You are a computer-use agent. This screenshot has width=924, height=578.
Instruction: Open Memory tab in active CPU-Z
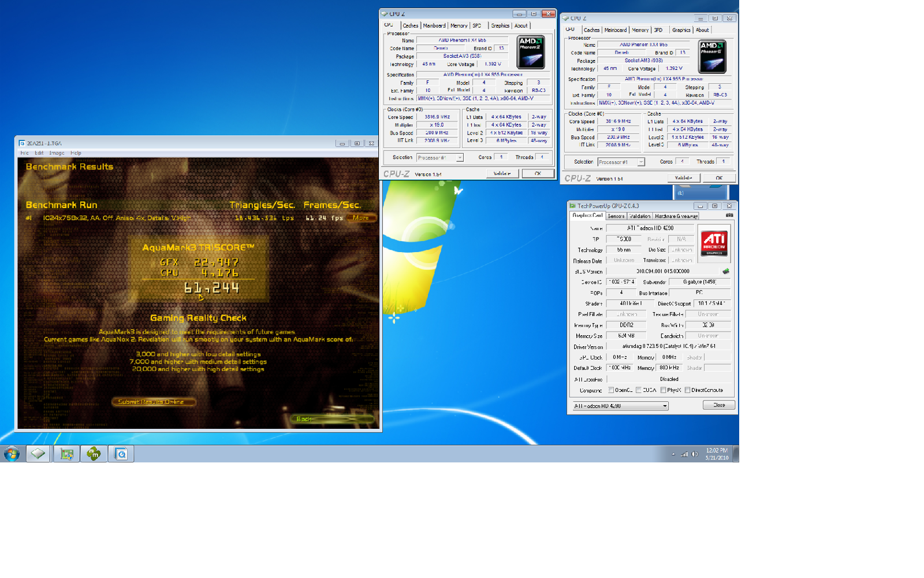pyautogui.click(x=459, y=25)
